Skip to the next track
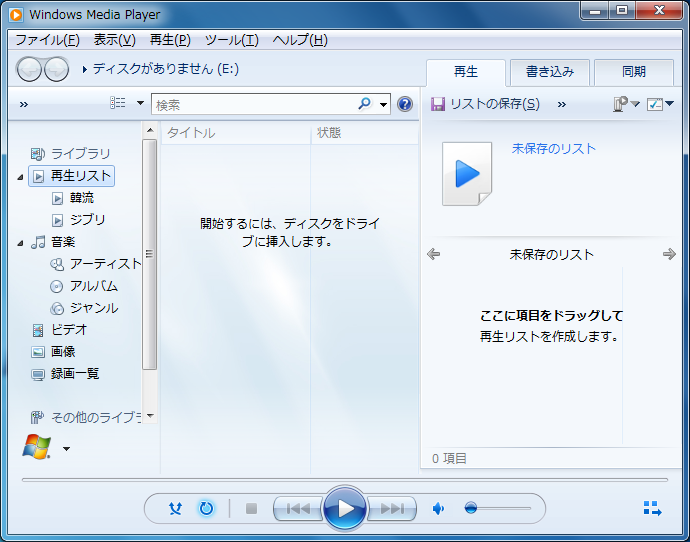This screenshot has height=542, width=690. tap(392, 509)
